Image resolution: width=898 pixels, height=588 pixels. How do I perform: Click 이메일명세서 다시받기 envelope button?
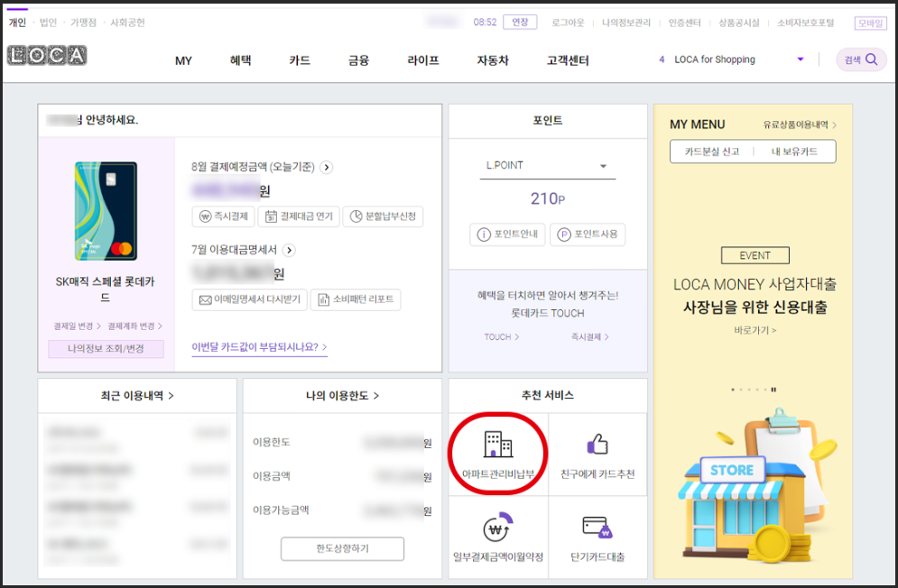[x=250, y=299]
